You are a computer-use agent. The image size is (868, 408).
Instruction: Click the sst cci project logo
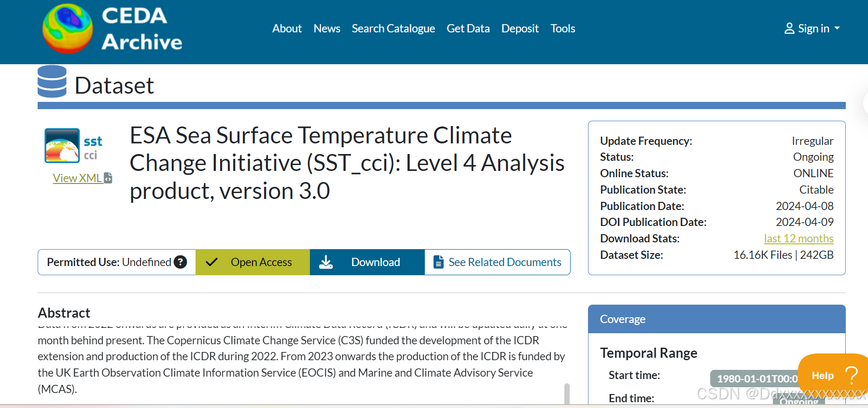(73, 145)
